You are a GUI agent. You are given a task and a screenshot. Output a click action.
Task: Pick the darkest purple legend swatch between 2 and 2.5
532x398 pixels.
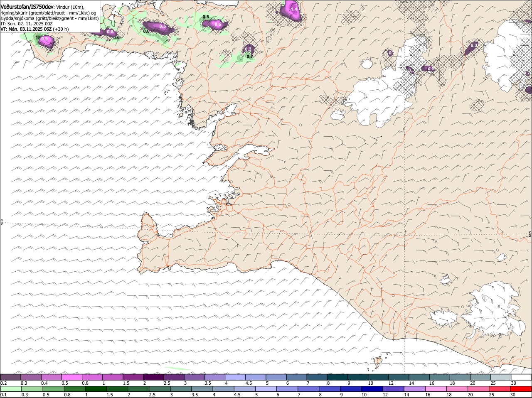coord(154,377)
